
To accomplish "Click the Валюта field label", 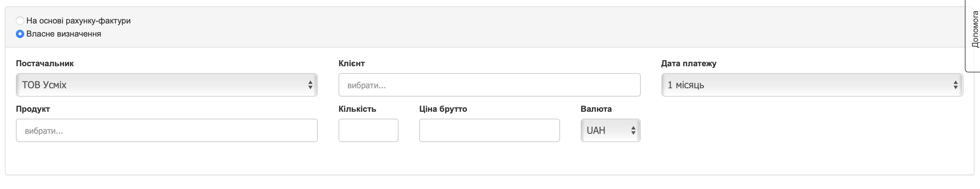I will (596, 109).
